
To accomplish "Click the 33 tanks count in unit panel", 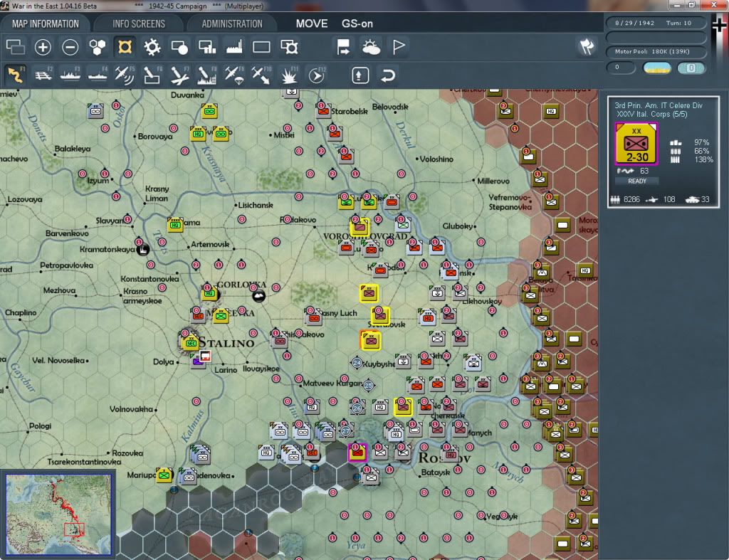I will [x=706, y=199].
